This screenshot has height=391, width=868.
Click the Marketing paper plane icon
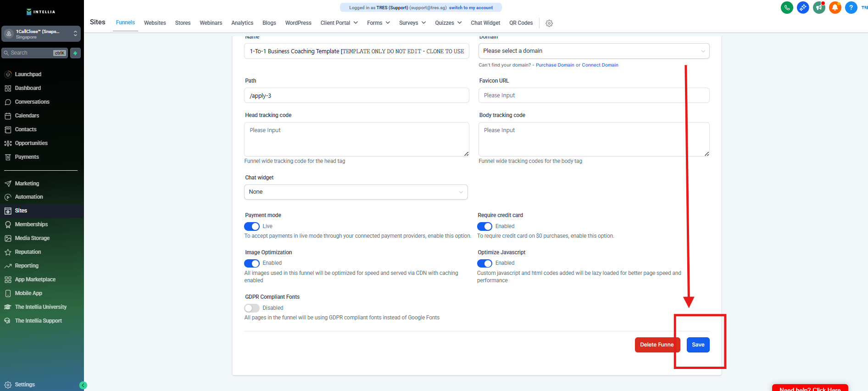8,184
